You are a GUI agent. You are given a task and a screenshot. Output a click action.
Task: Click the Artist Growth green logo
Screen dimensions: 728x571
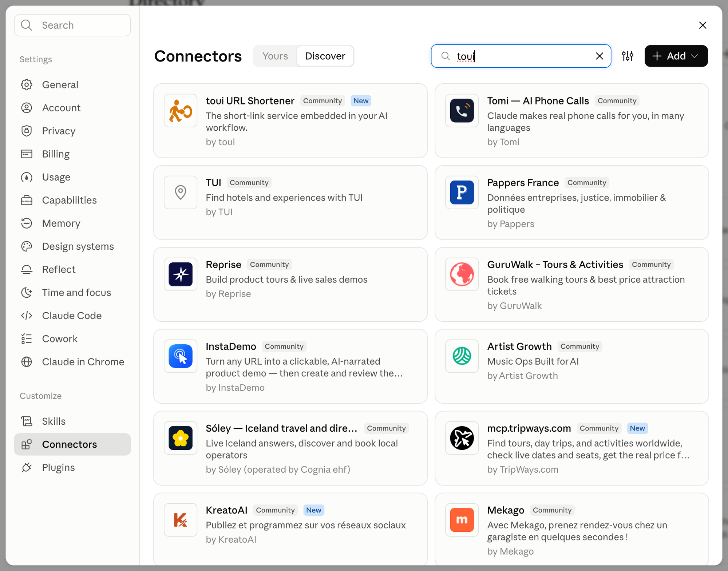coord(462,356)
